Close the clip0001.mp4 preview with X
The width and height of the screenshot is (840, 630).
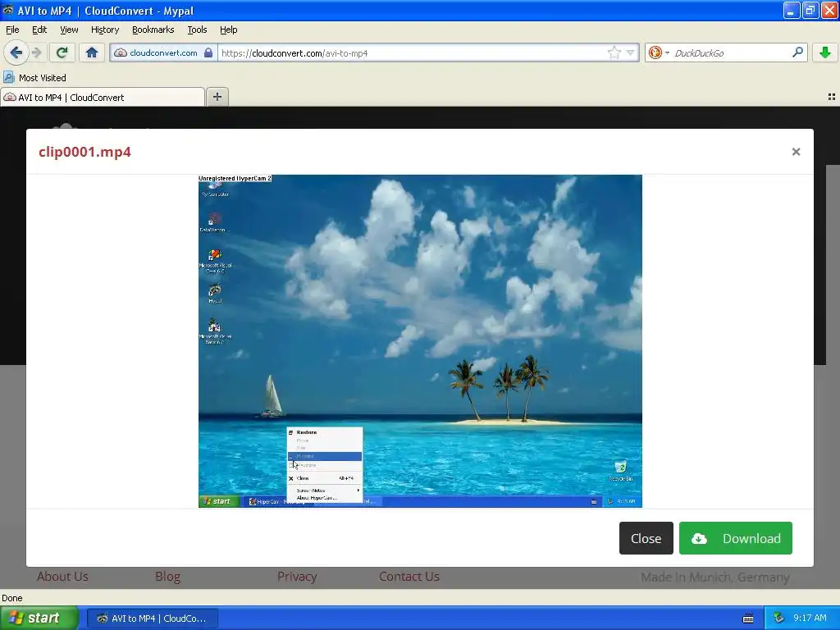click(796, 152)
